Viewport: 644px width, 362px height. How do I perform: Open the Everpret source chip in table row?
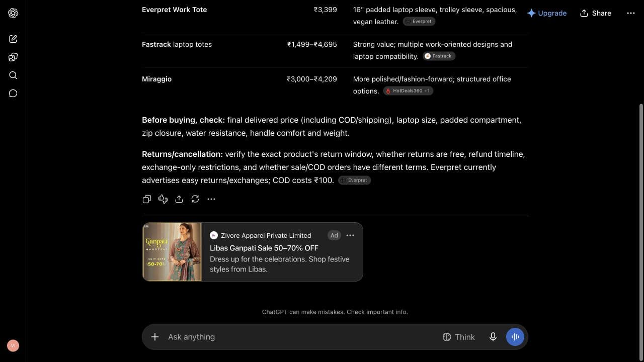point(419,22)
